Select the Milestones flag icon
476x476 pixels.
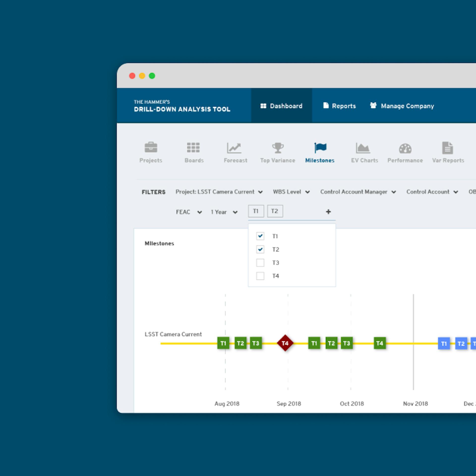[x=320, y=148]
